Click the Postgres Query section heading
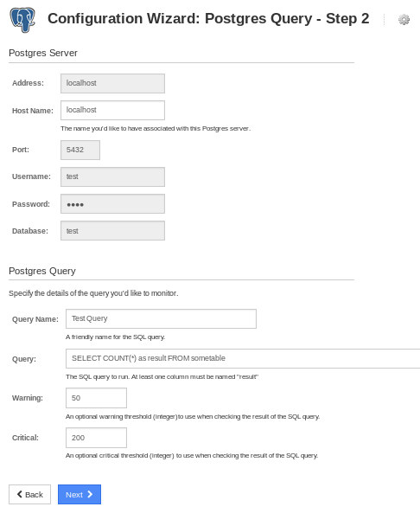The width and height of the screenshot is (420, 526). point(42,271)
